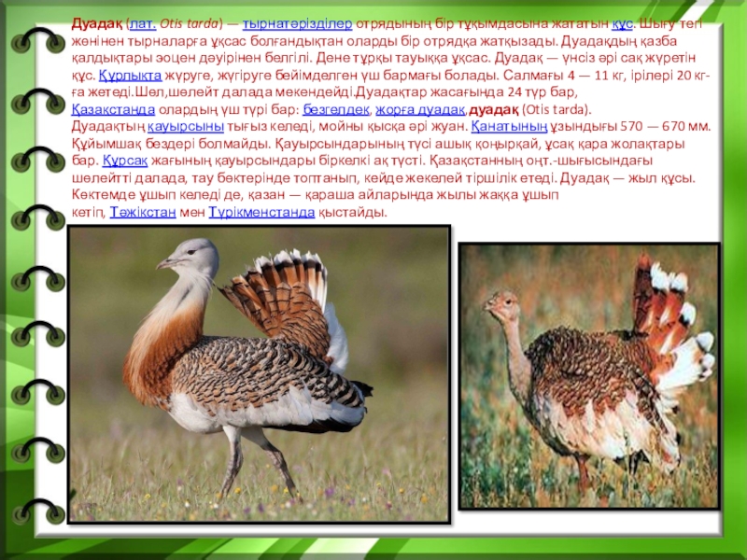Open the 'Қанатының' link
Screen dimensions: 747x560
tap(509, 127)
